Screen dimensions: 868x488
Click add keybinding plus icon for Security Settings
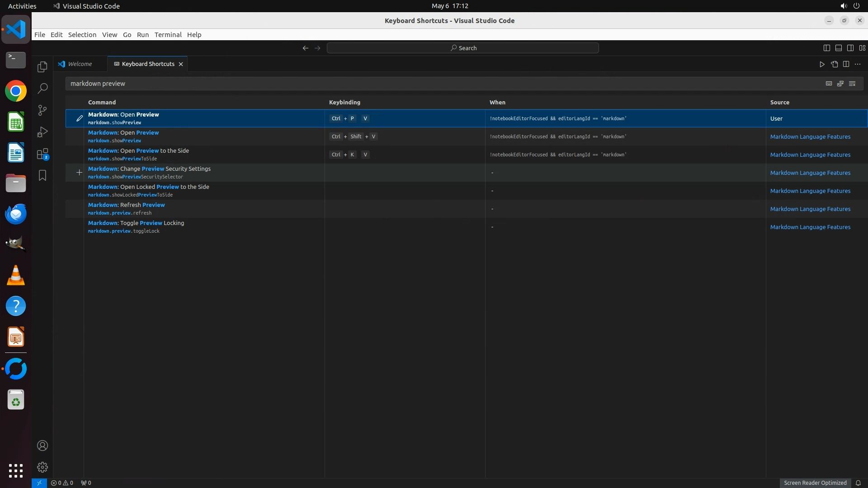tap(79, 173)
